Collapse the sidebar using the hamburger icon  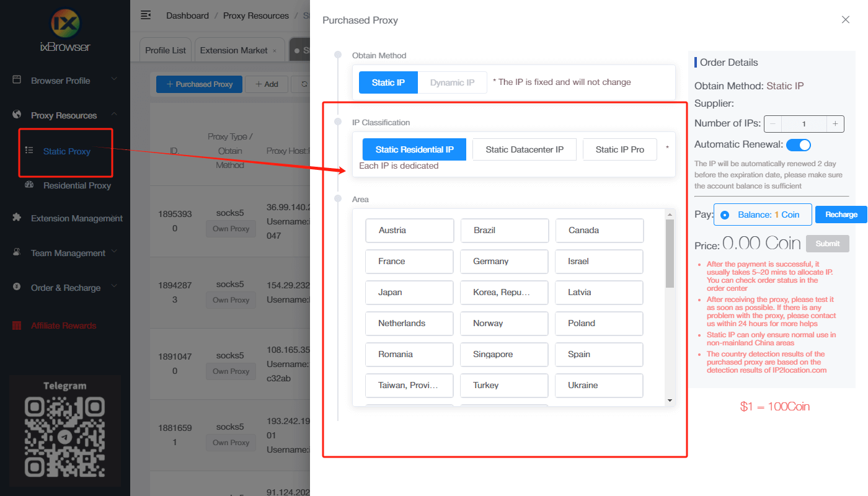(145, 14)
